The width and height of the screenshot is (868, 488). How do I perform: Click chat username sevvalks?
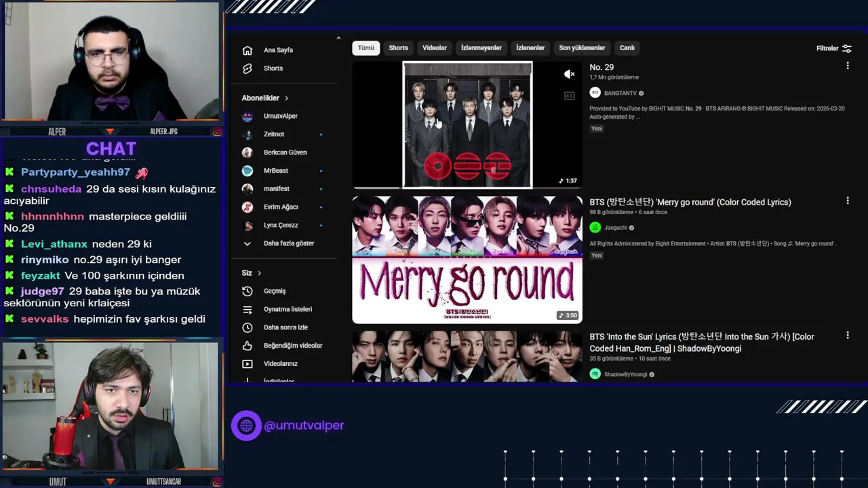point(45,319)
